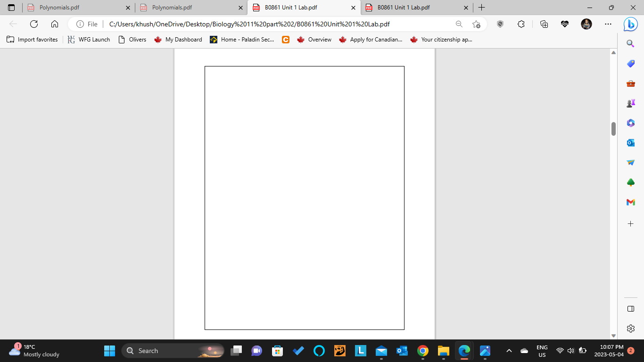This screenshot has height=362, width=644.
Task: Open sidebar settings gear
Action: tap(630, 329)
